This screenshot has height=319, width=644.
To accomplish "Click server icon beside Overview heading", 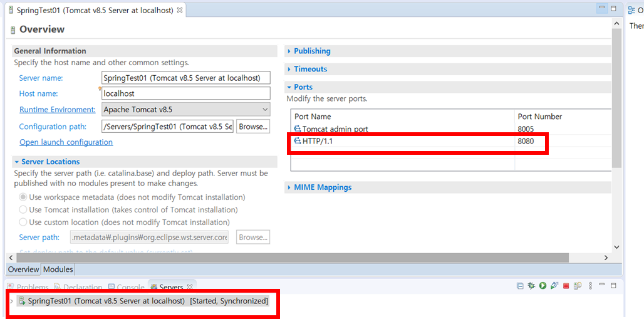I will tap(13, 29).
